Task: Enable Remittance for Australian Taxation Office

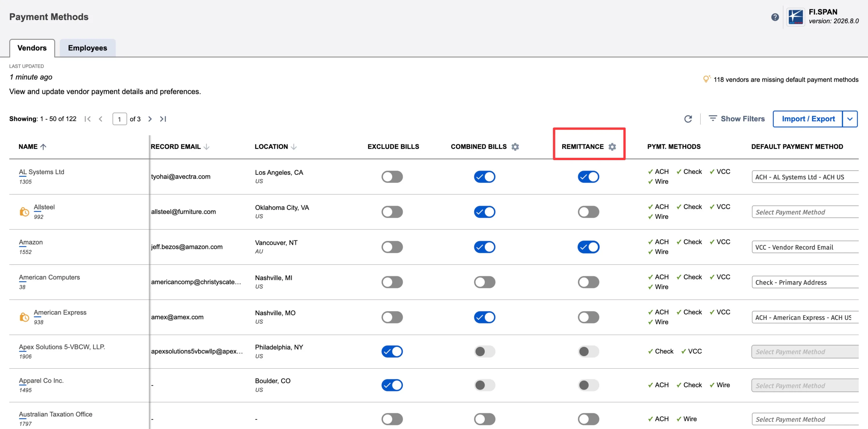Action: [588, 419]
